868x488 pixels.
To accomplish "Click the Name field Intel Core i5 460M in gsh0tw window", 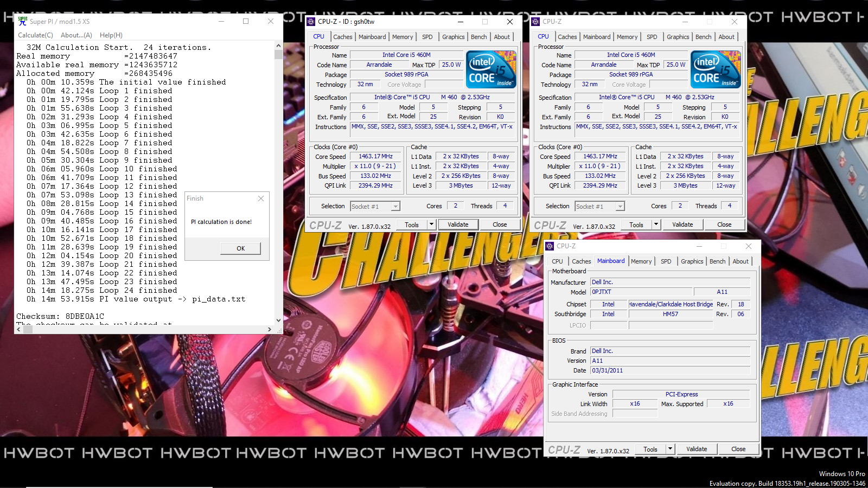I will pyautogui.click(x=406, y=55).
